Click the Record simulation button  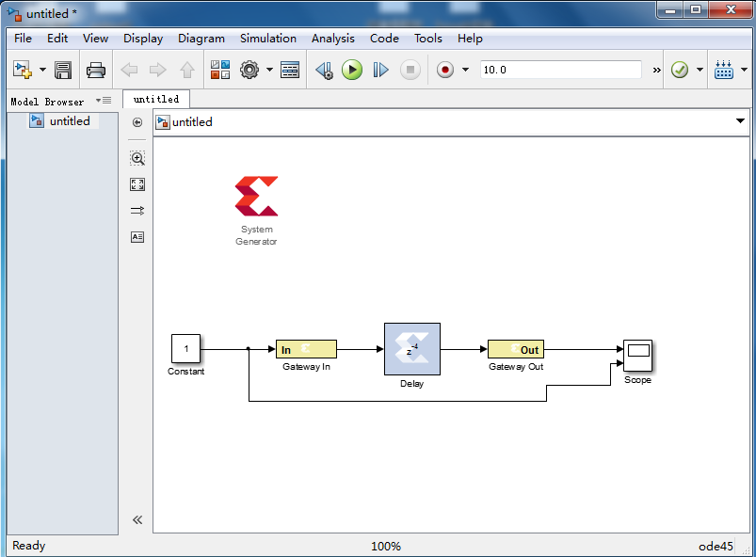445,70
